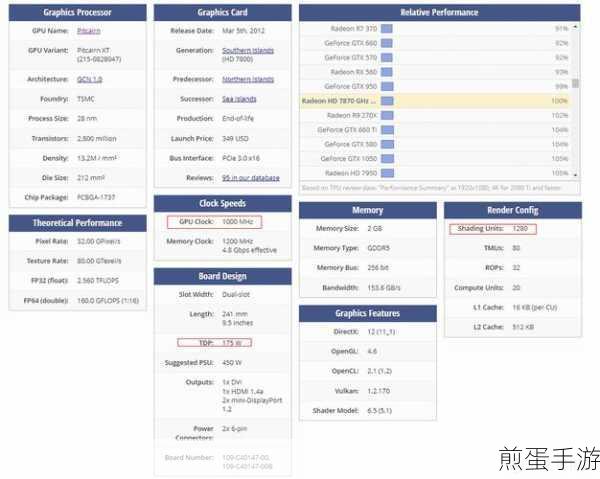Screen dimensions: 600x479
Task: Select Radeon R9 270X in performance list
Action: tap(436, 116)
